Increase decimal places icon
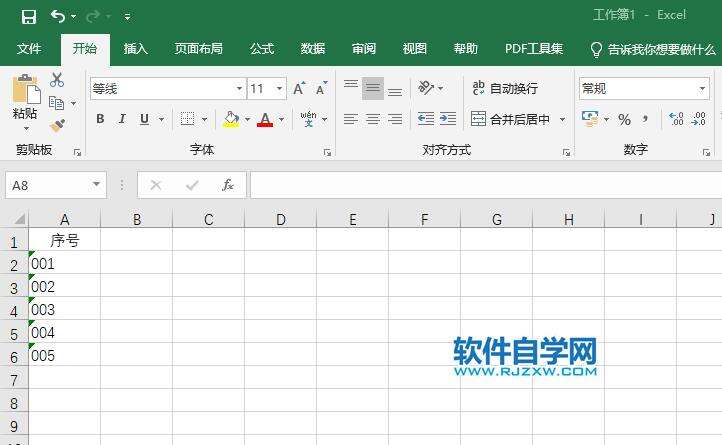722x445 pixels. pyautogui.click(x=676, y=119)
